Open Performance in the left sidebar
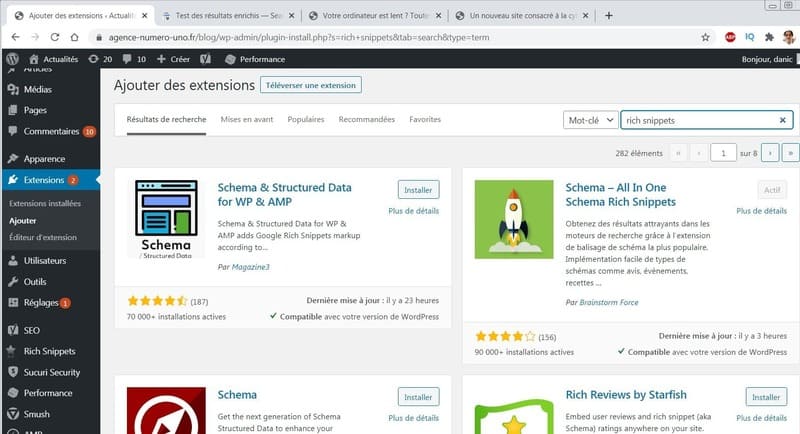This screenshot has height=434, width=800. 50,393
